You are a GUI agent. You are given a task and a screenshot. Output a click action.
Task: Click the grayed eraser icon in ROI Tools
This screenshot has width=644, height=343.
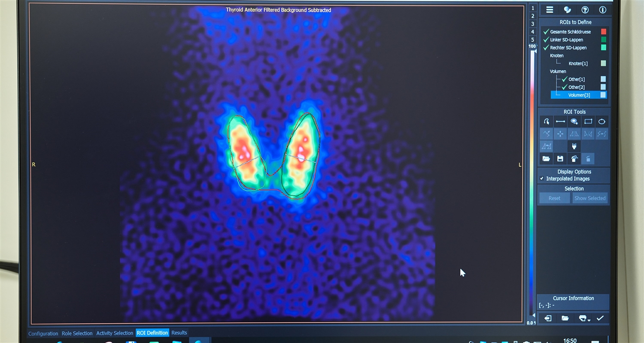[588, 159]
